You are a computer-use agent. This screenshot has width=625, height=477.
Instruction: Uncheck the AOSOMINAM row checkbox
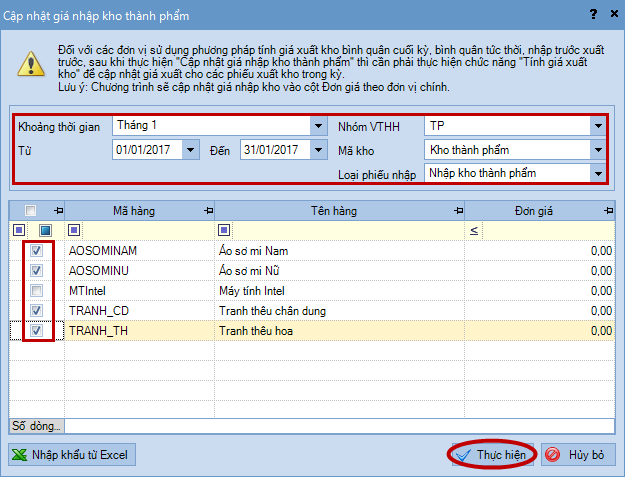37,251
